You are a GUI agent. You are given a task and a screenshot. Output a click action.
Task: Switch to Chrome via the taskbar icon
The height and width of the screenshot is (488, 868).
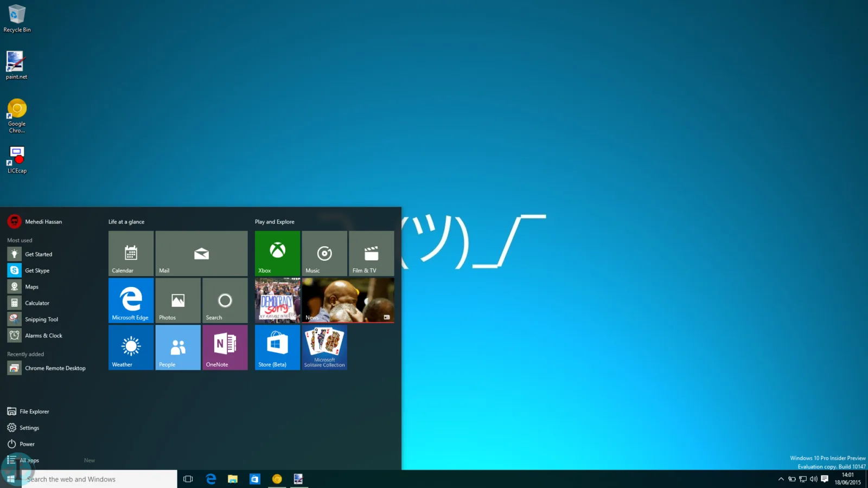click(277, 479)
